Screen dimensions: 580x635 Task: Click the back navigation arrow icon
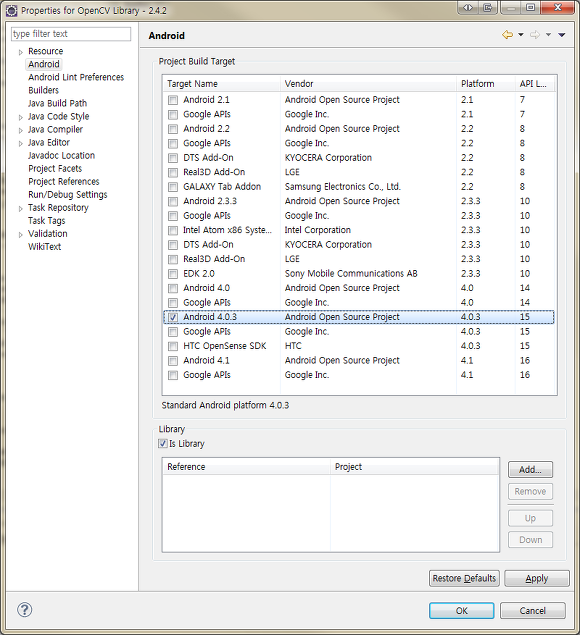point(507,35)
